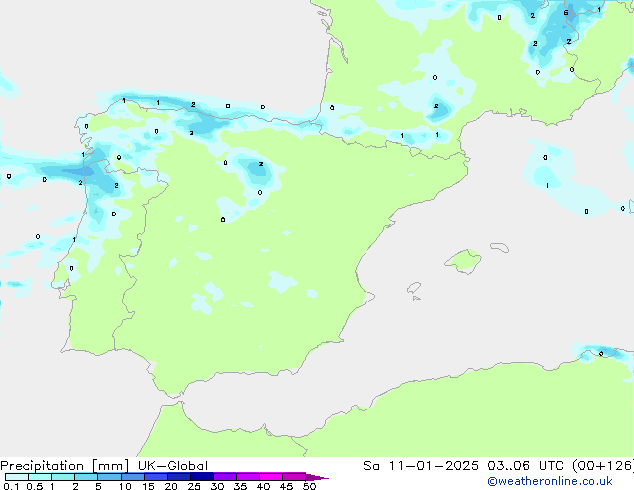
Task: Click the '40' legend scale label
Action: pos(263,486)
